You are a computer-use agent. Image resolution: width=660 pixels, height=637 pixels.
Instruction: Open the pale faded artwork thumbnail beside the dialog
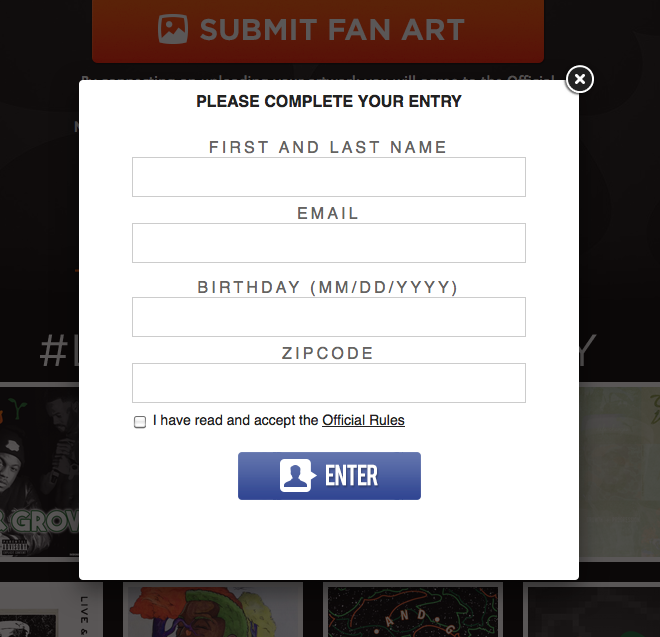[619, 472]
